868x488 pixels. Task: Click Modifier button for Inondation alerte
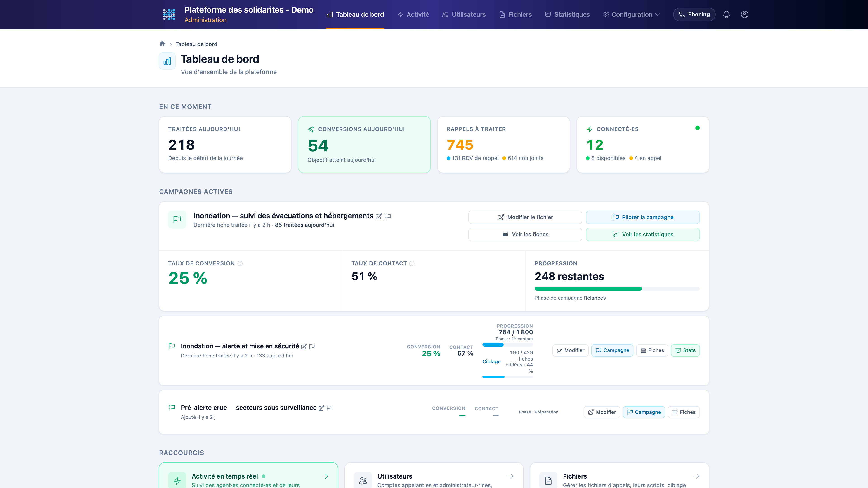[x=571, y=350]
